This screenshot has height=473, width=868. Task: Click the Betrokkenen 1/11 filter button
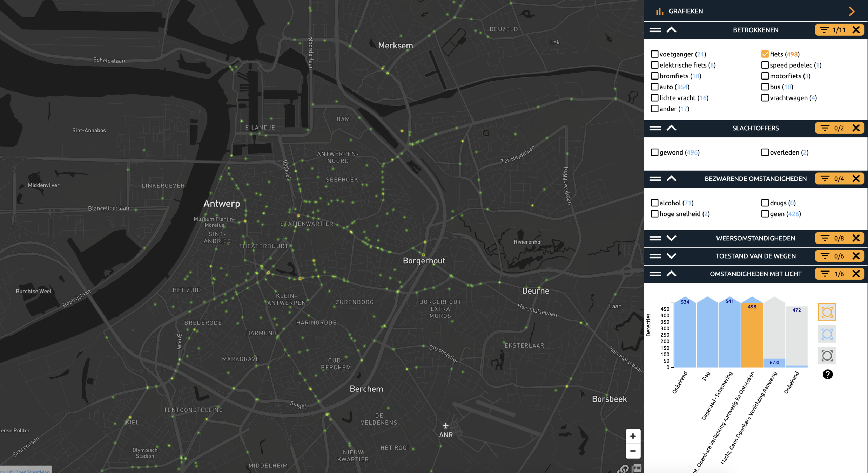(x=833, y=30)
